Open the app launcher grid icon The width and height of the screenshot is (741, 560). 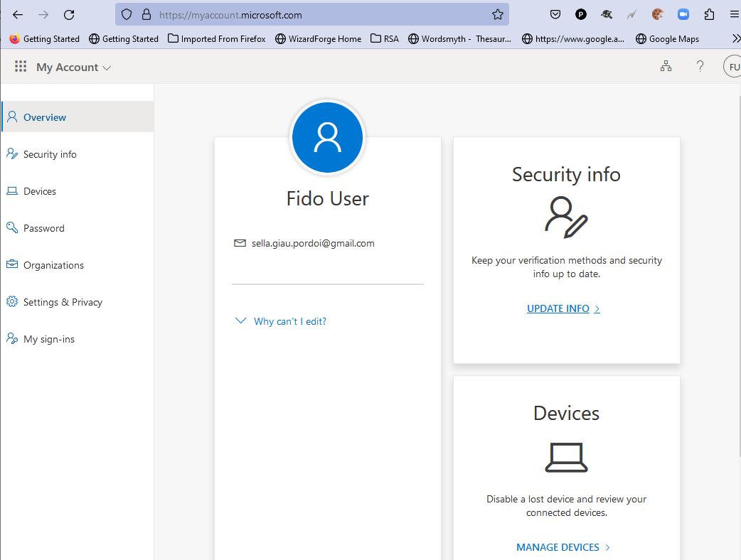click(21, 67)
